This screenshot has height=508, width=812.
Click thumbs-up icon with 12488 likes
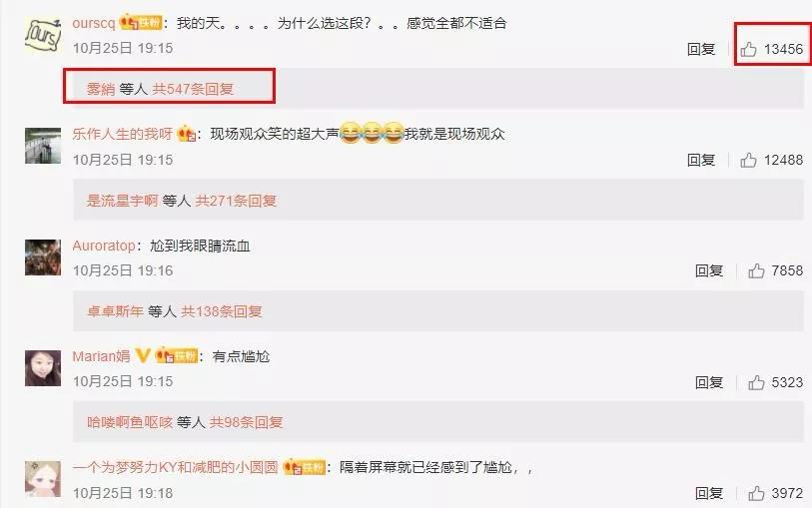click(748, 160)
